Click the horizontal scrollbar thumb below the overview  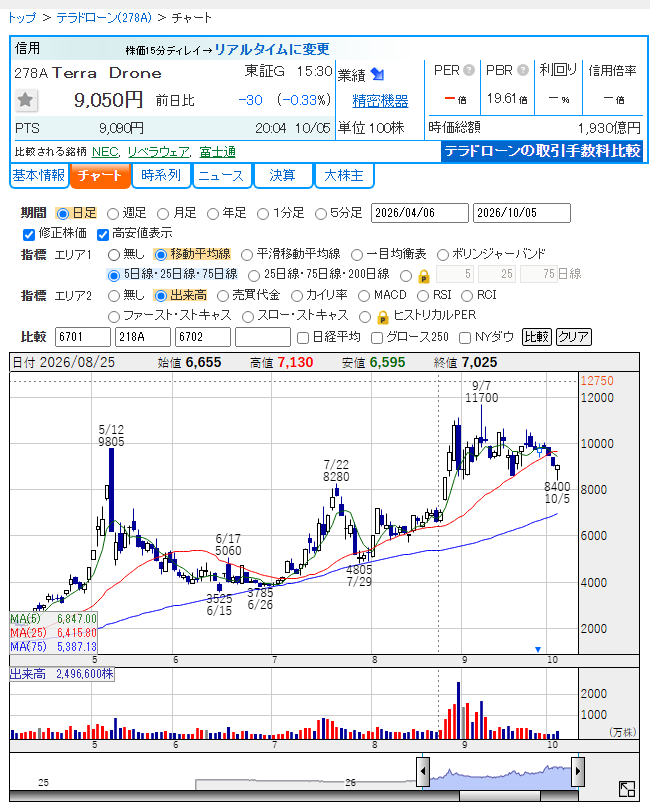click(499, 796)
